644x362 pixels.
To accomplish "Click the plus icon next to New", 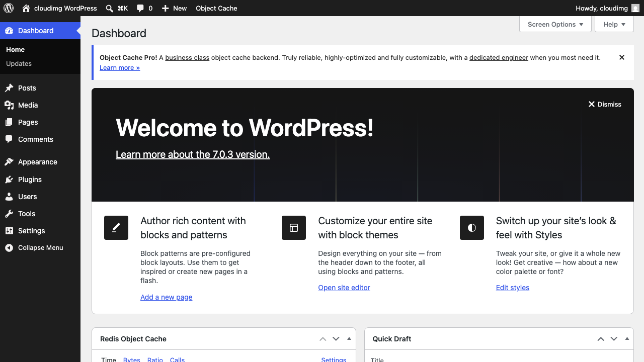I will click(x=165, y=8).
